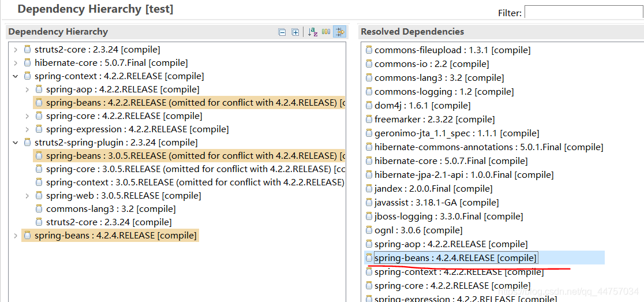
Task: Select commons-lang3 : 3.2 in Resolved Dependencies
Action: click(x=439, y=77)
